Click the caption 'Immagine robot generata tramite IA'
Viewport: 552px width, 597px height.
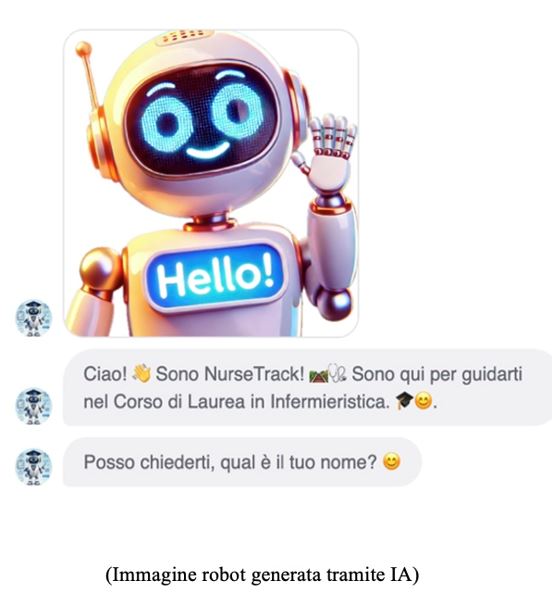[x=262, y=574]
